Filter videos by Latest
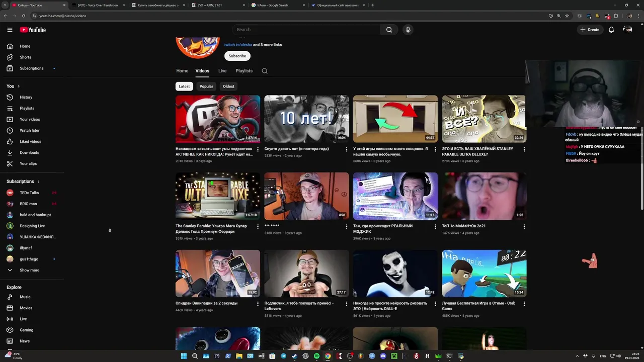 [x=184, y=86]
